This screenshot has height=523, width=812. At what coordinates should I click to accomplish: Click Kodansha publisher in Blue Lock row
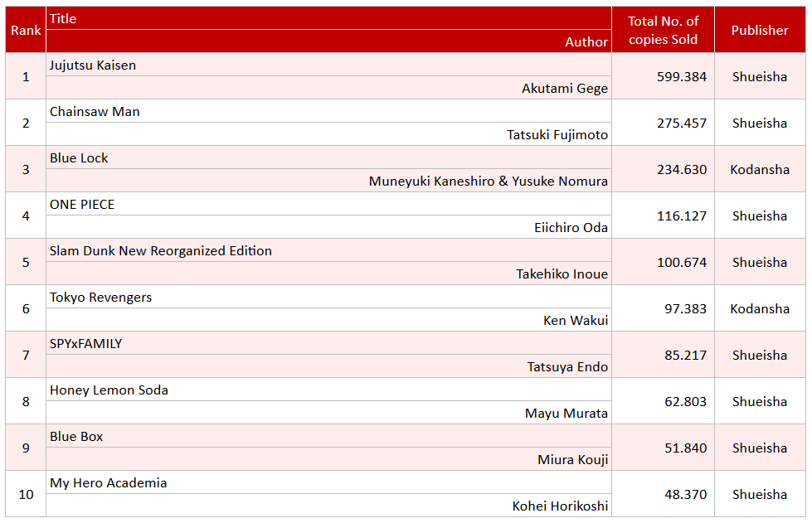[760, 170]
